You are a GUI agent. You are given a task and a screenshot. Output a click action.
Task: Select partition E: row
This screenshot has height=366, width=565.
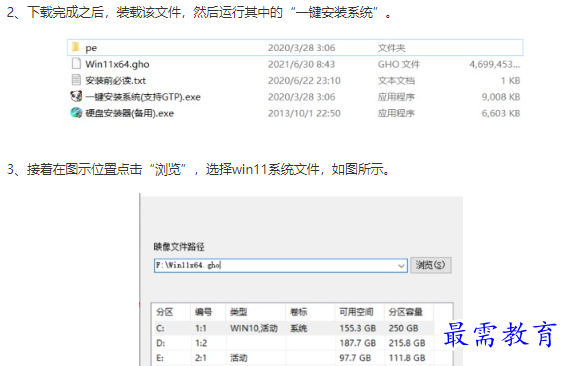tap(292, 358)
